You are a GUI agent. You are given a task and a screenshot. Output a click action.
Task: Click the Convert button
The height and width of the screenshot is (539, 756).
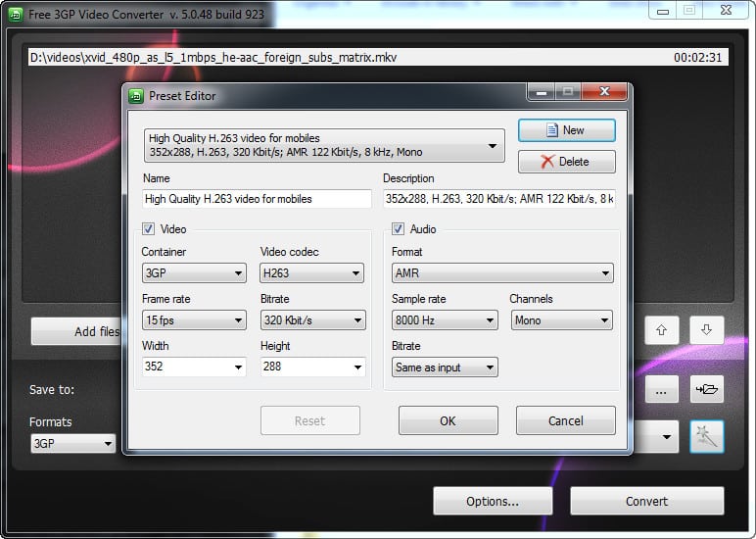coord(646,501)
